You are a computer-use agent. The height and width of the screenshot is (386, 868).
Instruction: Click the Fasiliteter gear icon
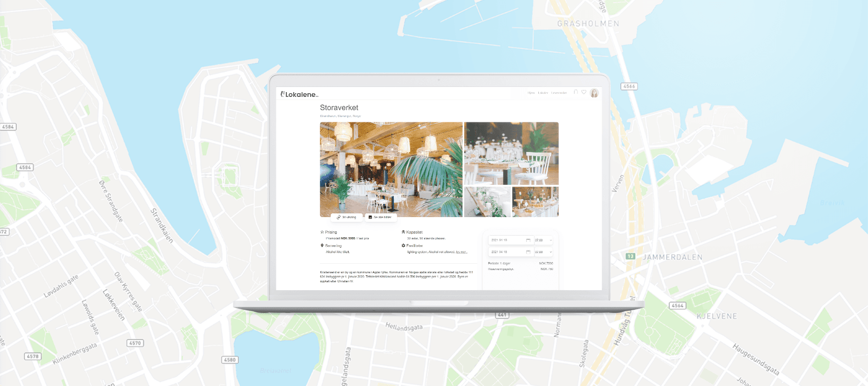pyautogui.click(x=403, y=246)
